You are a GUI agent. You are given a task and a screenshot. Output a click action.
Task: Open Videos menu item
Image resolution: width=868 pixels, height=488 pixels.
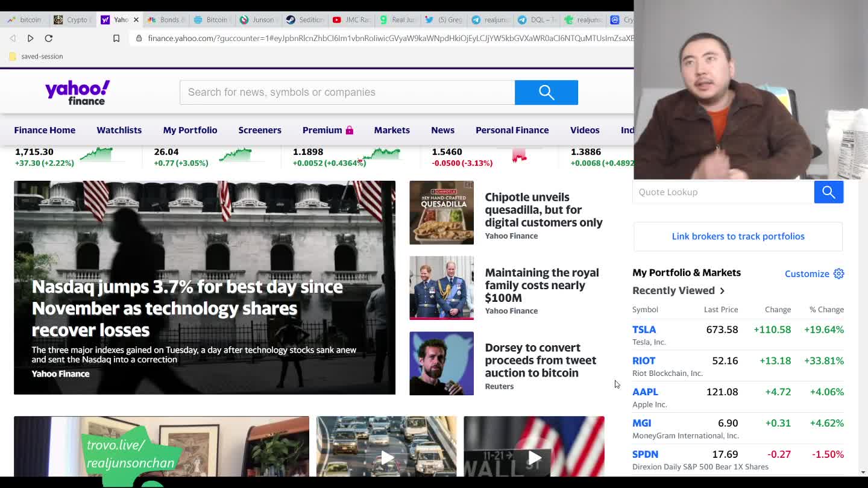coord(585,130)
